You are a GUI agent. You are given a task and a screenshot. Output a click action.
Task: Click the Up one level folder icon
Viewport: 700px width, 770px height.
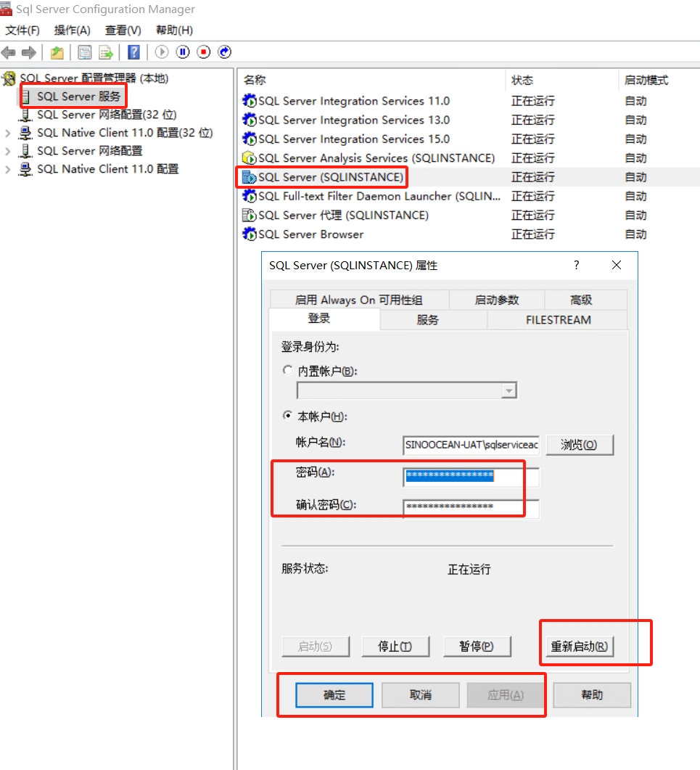[x=57, y=52]
